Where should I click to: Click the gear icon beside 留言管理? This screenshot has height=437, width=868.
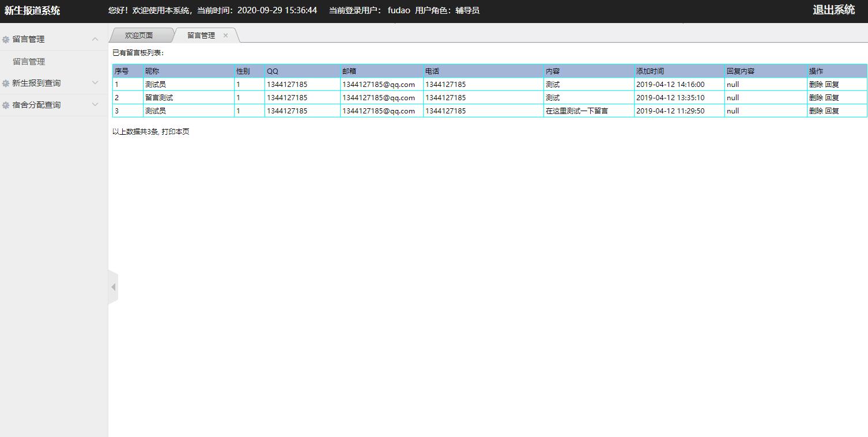tap(6, 40)
